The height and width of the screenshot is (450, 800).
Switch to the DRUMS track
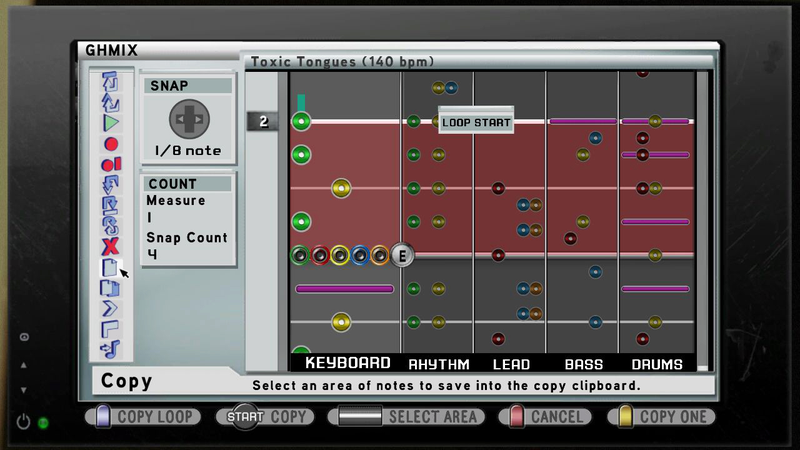[657, 364]
